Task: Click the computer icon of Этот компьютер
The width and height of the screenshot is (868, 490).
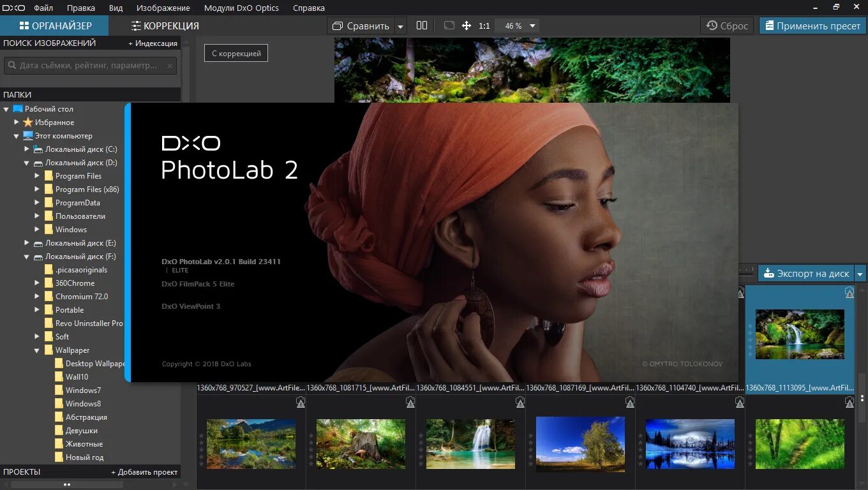Action: click(x=28, y=135)
